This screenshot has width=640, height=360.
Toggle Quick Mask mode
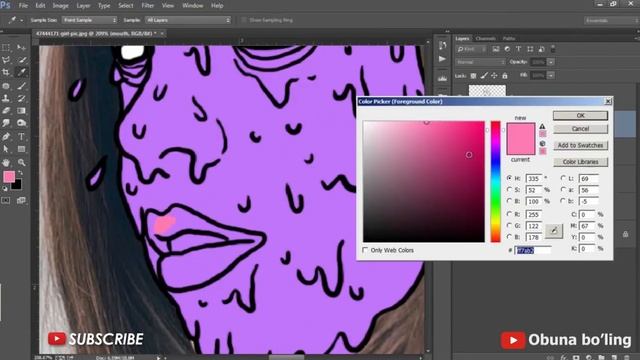tap(6, 200)
